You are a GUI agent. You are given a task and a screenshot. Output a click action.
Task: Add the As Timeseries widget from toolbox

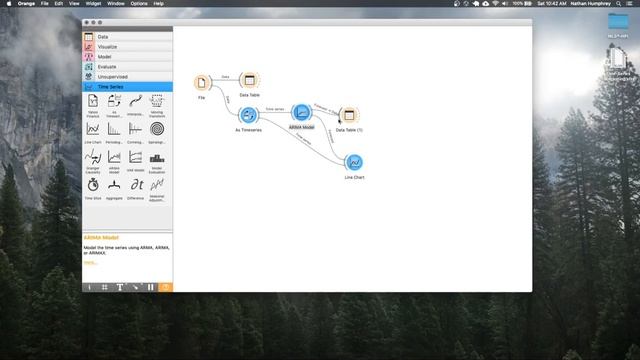tap(114, 105)
